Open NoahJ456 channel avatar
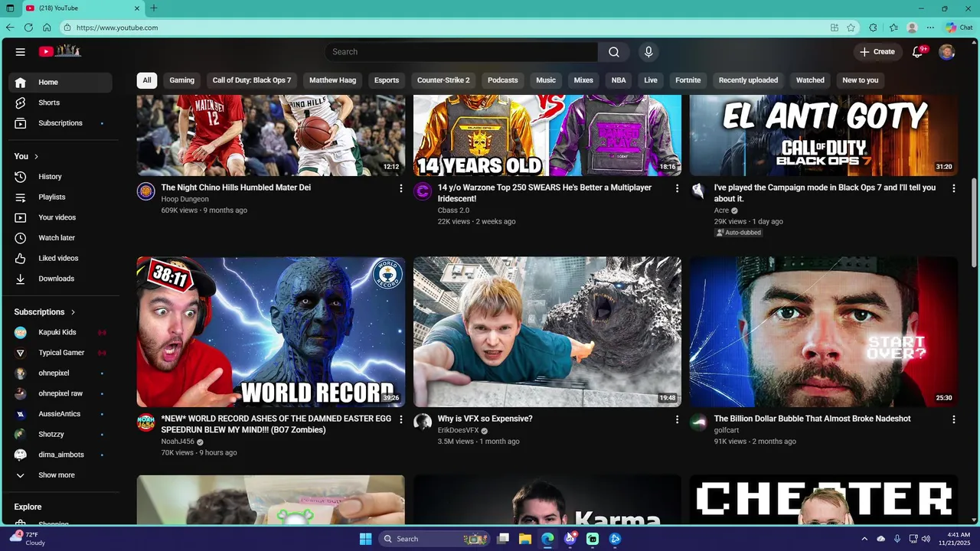This screenshot has height=551, width=980. [x=145, y=422]
